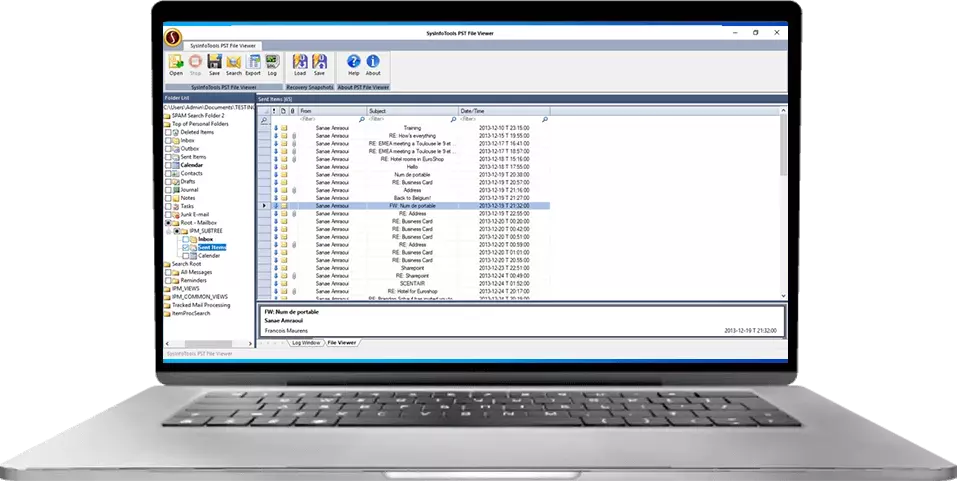Open a PST file with the Open icon

[x=176, y=64]
